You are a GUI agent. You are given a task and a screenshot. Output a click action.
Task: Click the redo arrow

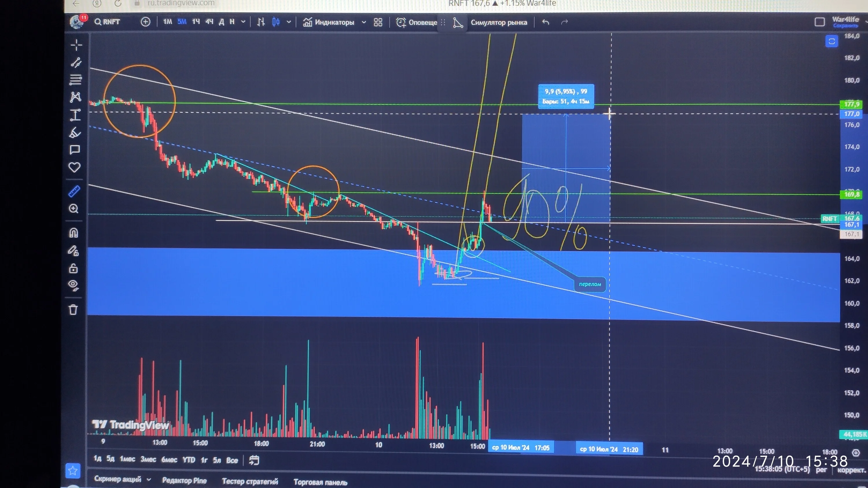564,22
